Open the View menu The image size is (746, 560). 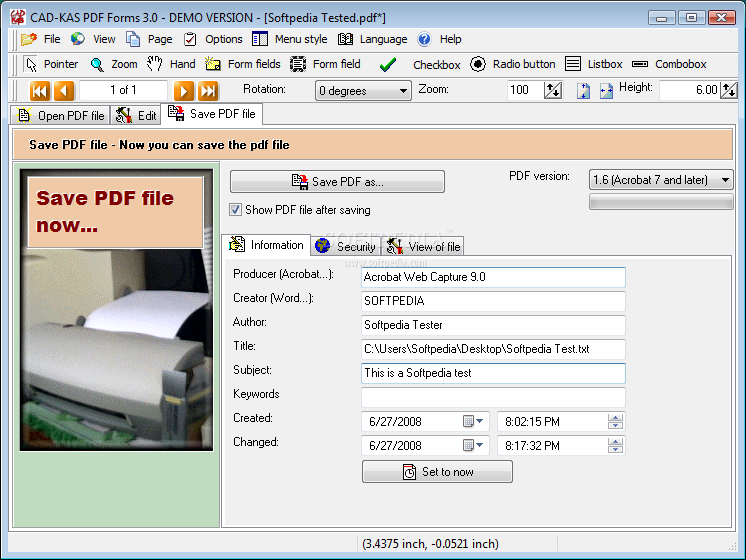click(93, 39)
